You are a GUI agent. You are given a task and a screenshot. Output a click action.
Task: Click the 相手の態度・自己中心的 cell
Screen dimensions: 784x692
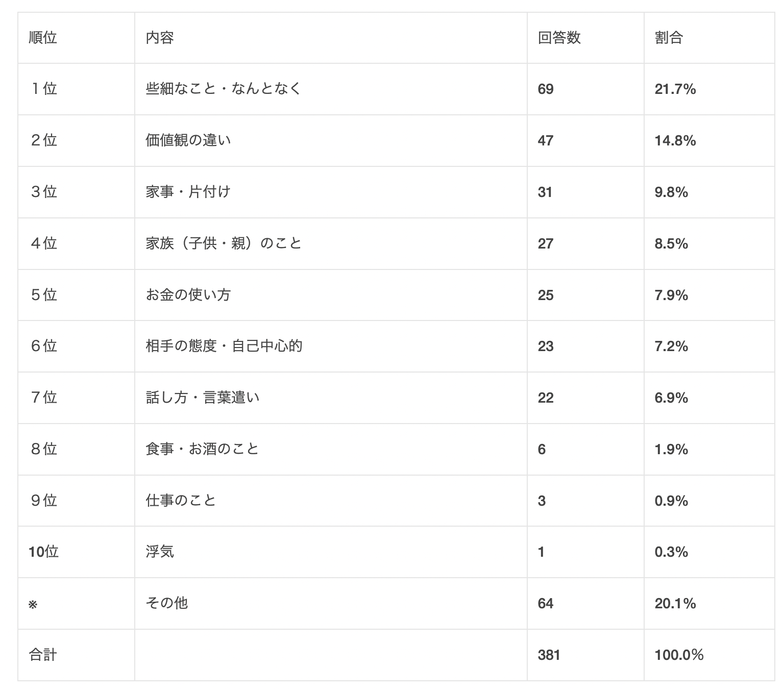224,346
